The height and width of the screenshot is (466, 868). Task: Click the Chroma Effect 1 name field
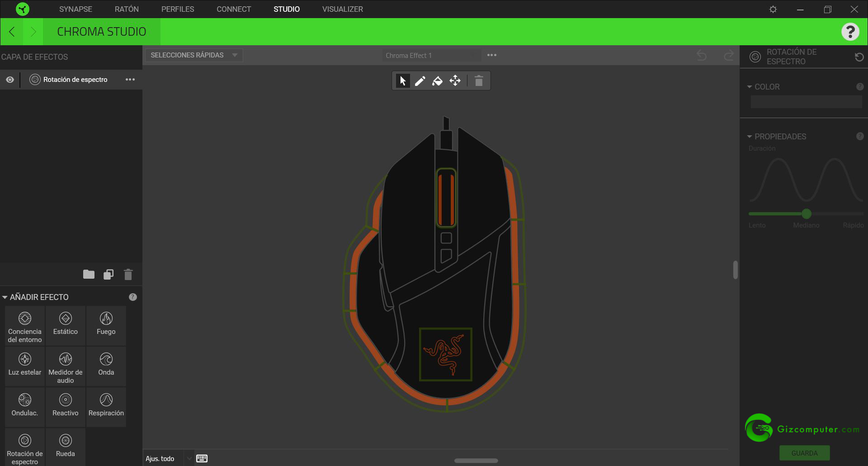pyautogui.click(x=432, y=55)
